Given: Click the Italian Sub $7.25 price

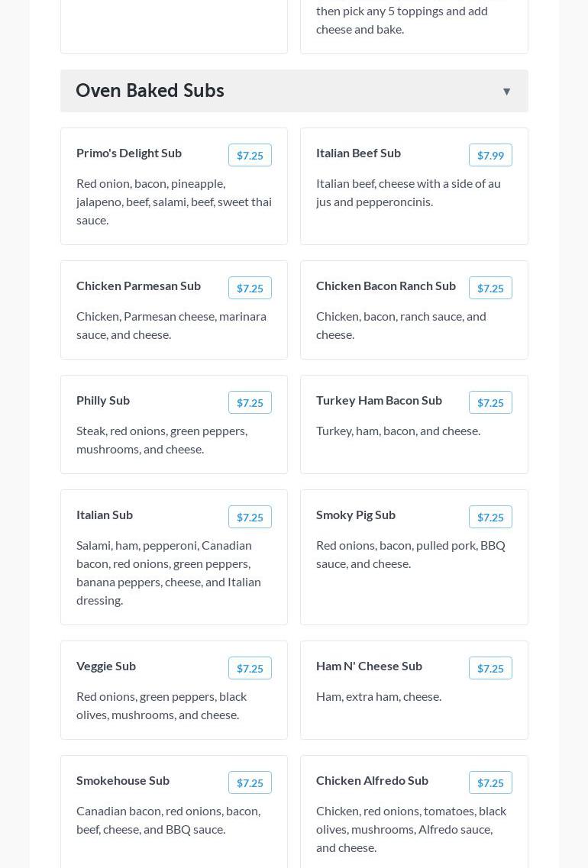Looking at the screenshot, I should point(250,517).
